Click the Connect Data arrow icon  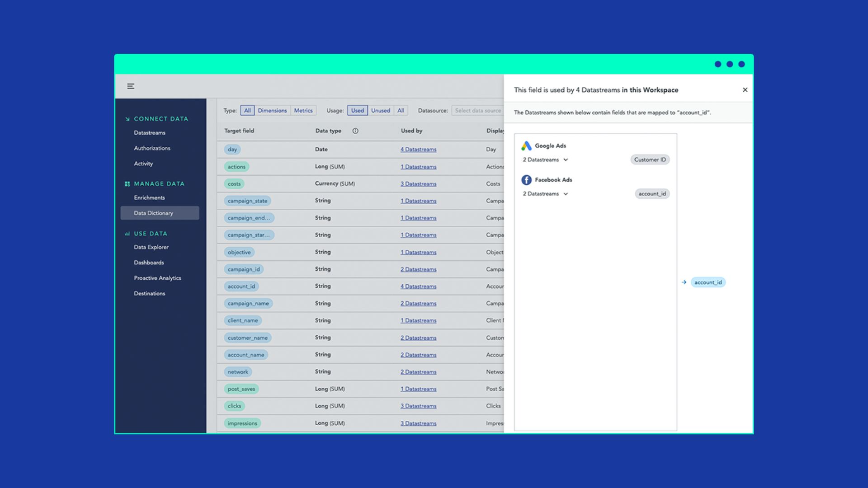[127, 118]
